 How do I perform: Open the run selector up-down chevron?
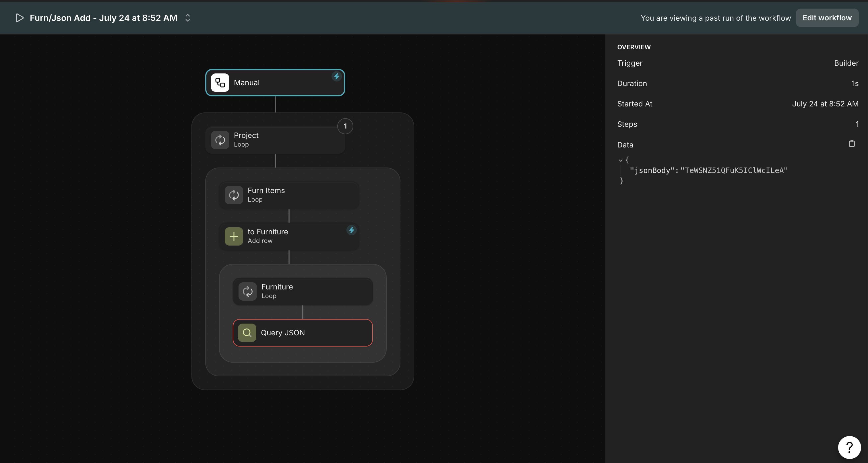point(188,18)
